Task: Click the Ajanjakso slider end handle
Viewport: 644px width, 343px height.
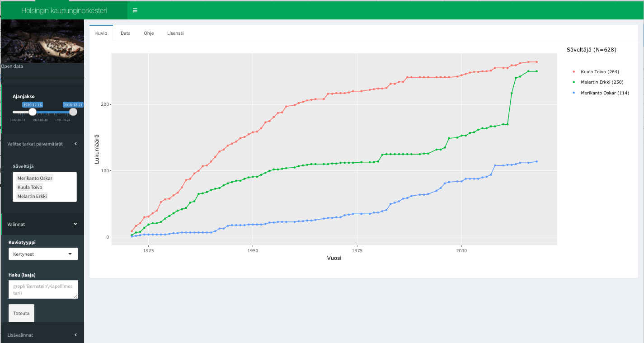Action: coord(73,112)
